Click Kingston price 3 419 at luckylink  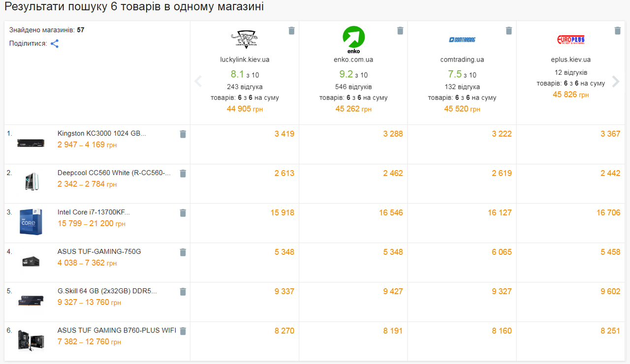[284, 134]
